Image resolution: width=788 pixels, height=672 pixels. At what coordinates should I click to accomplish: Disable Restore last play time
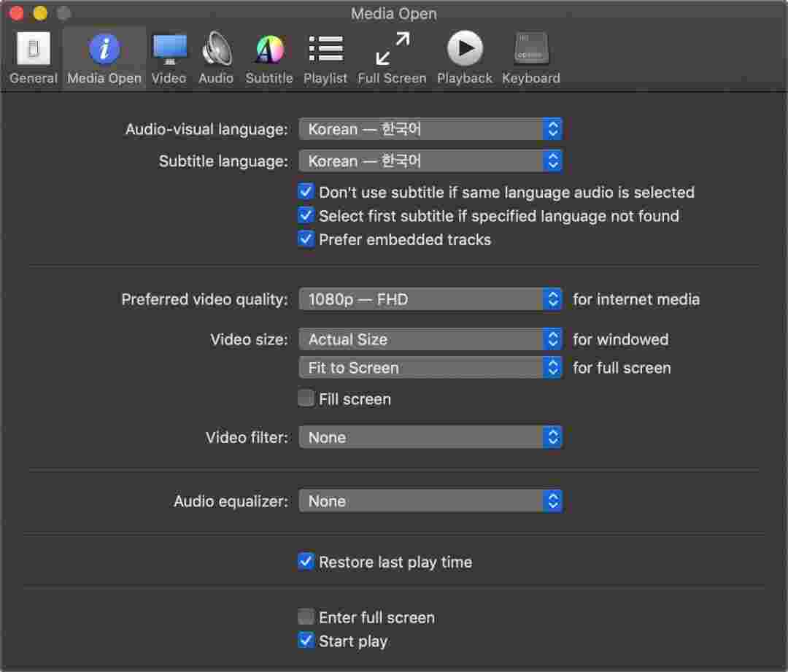tap(306, 562)
